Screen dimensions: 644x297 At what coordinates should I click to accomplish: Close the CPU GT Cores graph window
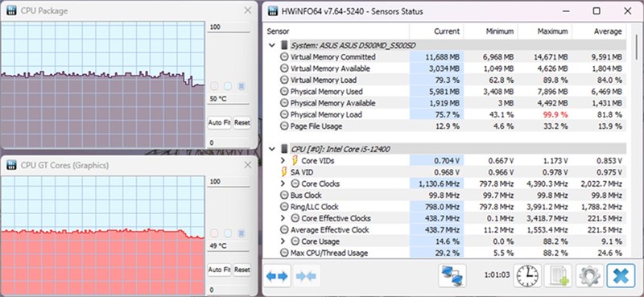click(248, 165)
